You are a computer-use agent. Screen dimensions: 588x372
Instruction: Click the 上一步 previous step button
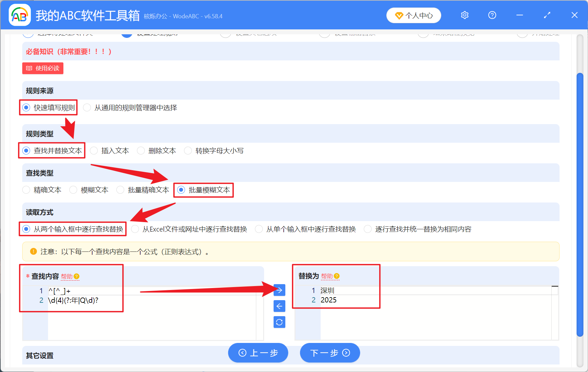click(258, 353)
